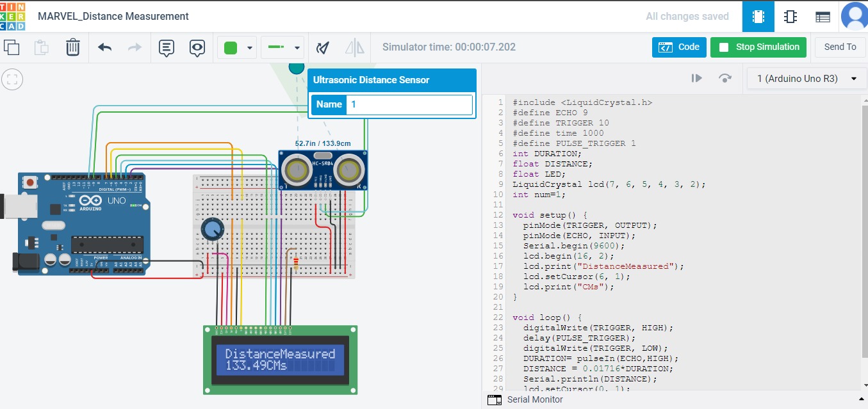The image size is (868, 409).
Task: Click code line '#define TRIGGER 10'
Action: (561, 123)
